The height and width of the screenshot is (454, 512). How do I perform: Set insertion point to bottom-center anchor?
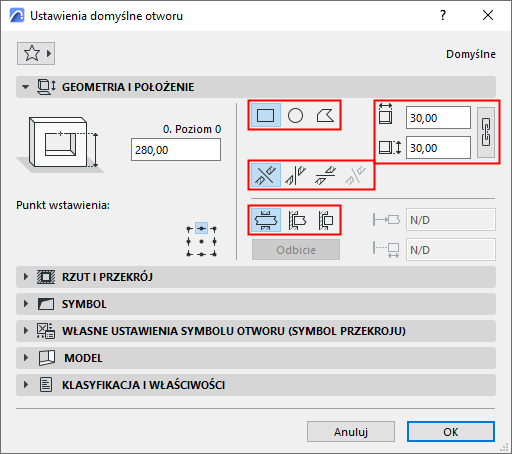point(201,254)
